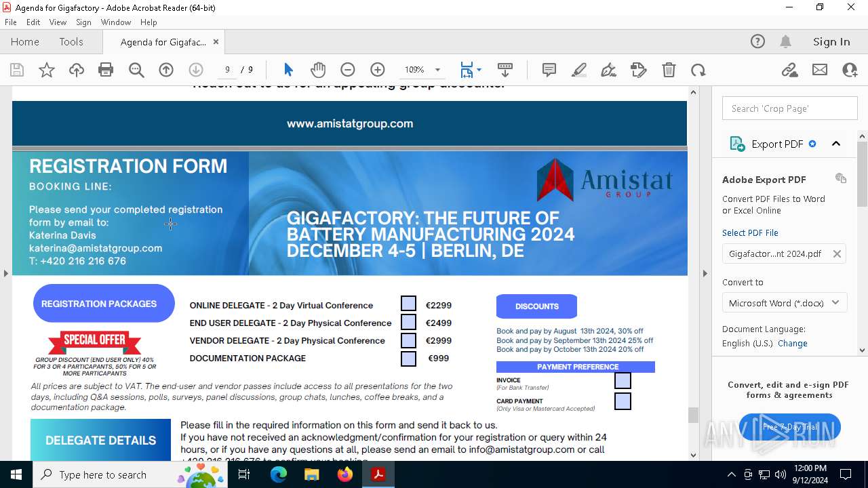
Task: Click the document vertical scrollbar thumb
Action: click(x=693, y=415)
